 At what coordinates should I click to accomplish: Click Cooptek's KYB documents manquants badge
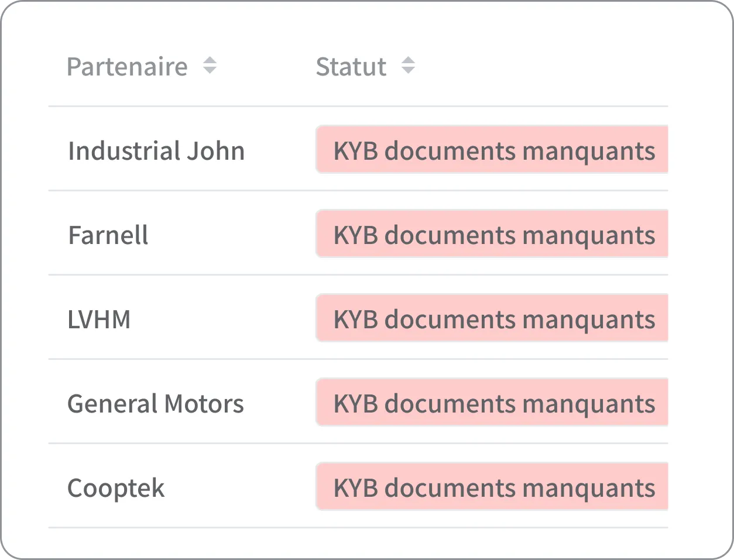click(492, 487)
